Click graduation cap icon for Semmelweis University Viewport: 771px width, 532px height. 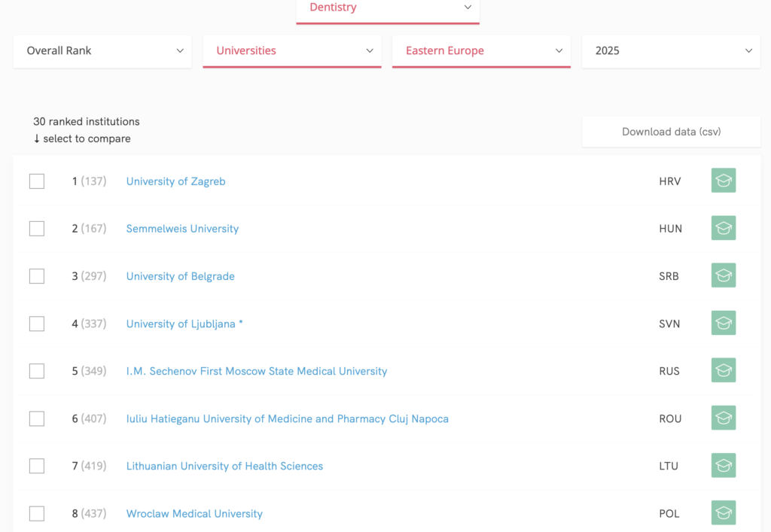click(x=723, y=228)
